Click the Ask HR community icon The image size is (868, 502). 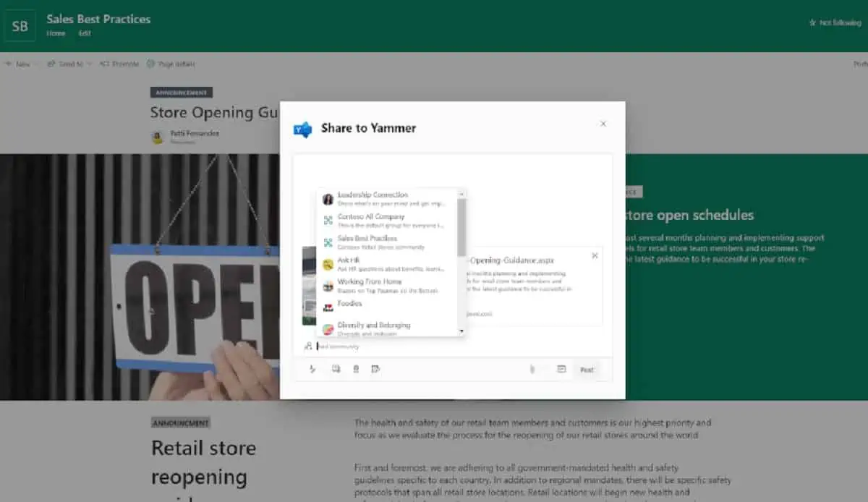coord(328,264)
